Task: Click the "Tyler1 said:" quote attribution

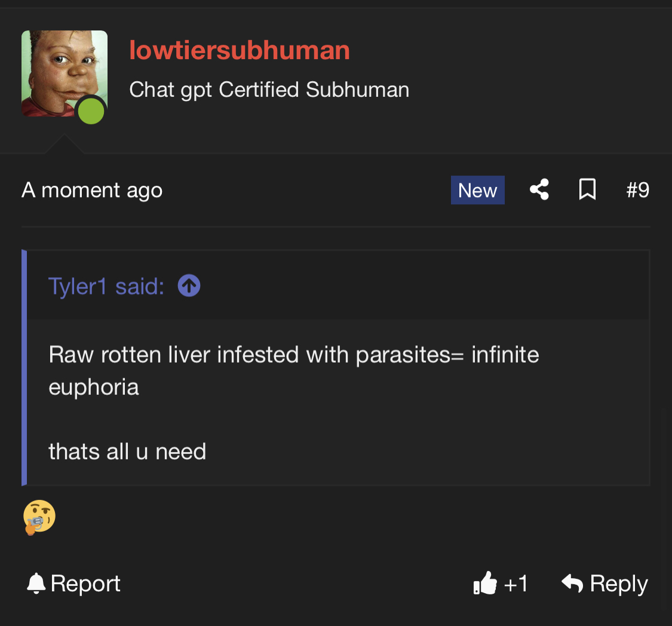Action: pyautogui.click(x=106, y=287)
